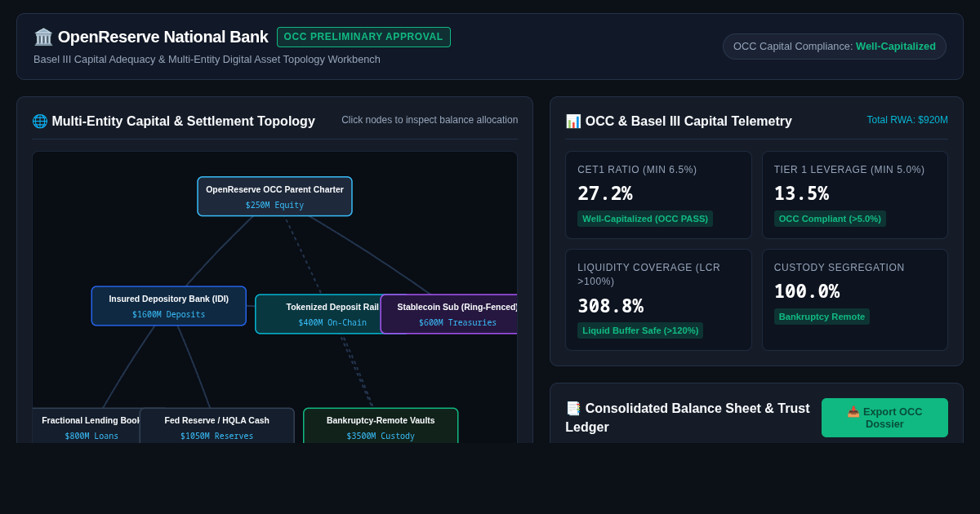Click the CET1 RATIO (MIN 6.5%) label
This screenshot has height=514, width=980.
click(x=637, y=170)
